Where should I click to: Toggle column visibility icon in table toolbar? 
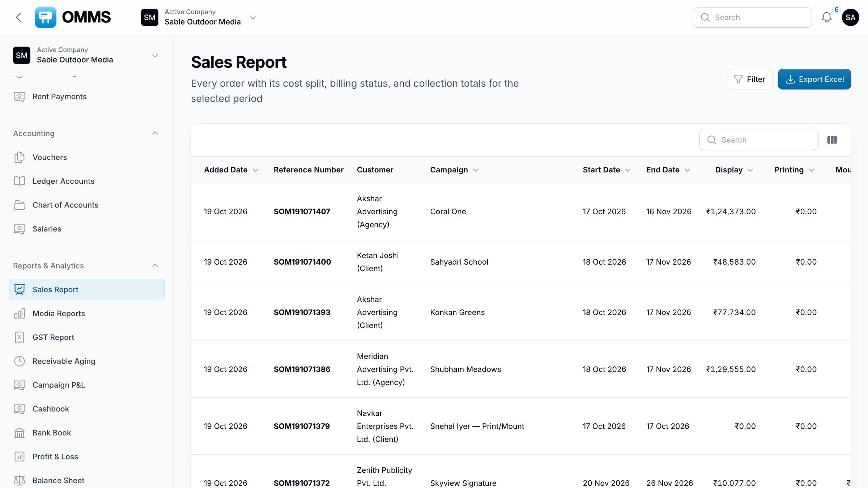click(832, 140)
